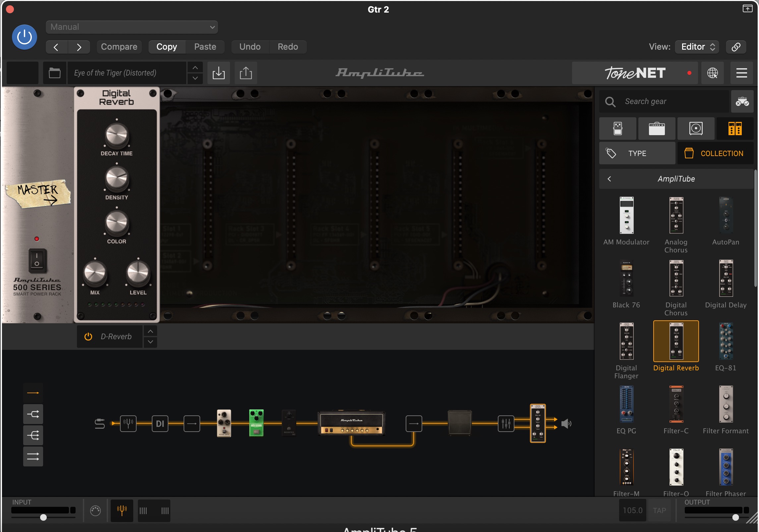Select the white noise gate pedal

224,423
